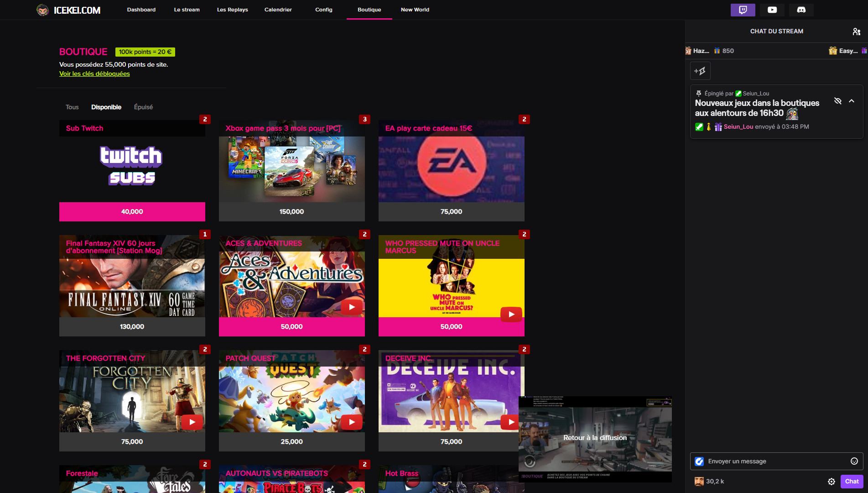Open the Autonauts vs Piratebots card

tap(292, 479)
